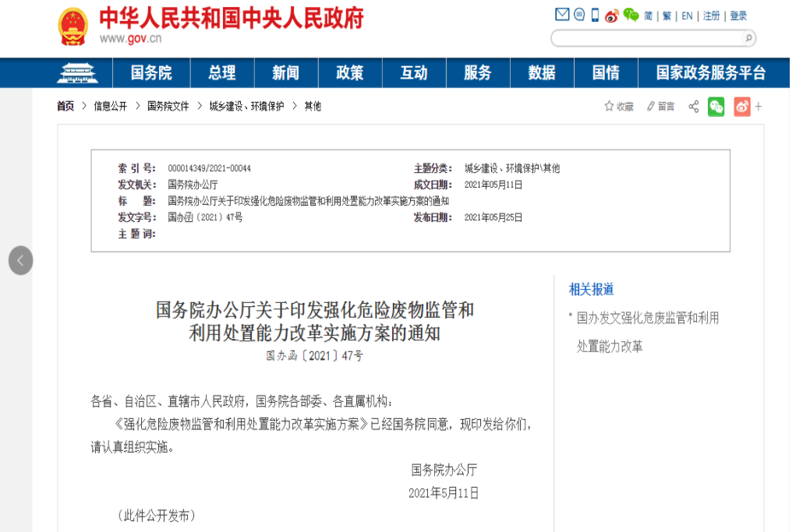803x532 pixels.
Task: Click the left arrow previous-page button
Action: [x=21, y=260]
